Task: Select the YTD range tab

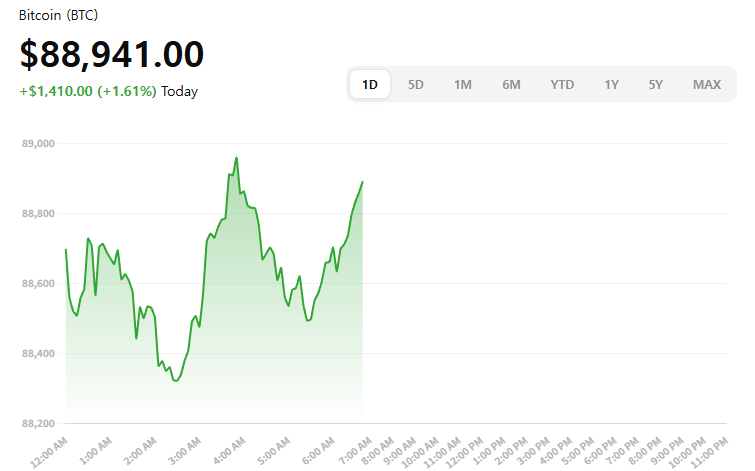Action: [562, 85]
